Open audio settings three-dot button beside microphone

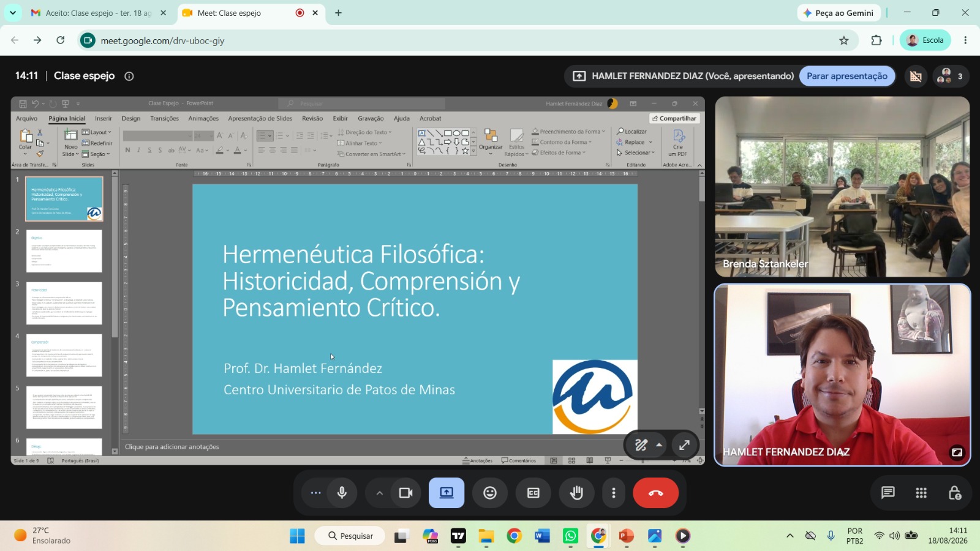click(315, 493)
